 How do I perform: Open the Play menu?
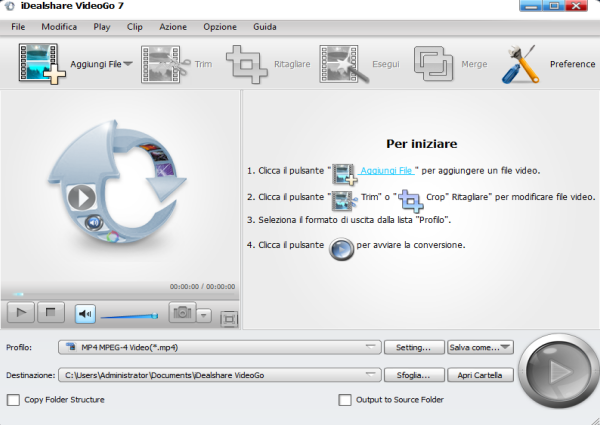tap(102, 27)
